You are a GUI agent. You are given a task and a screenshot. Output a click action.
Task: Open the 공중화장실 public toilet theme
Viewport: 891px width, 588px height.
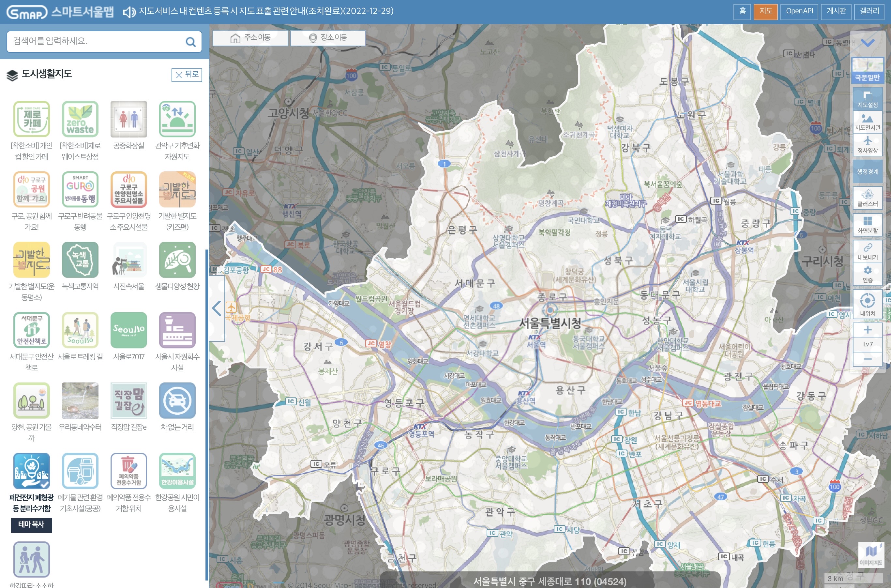[128, 119]
